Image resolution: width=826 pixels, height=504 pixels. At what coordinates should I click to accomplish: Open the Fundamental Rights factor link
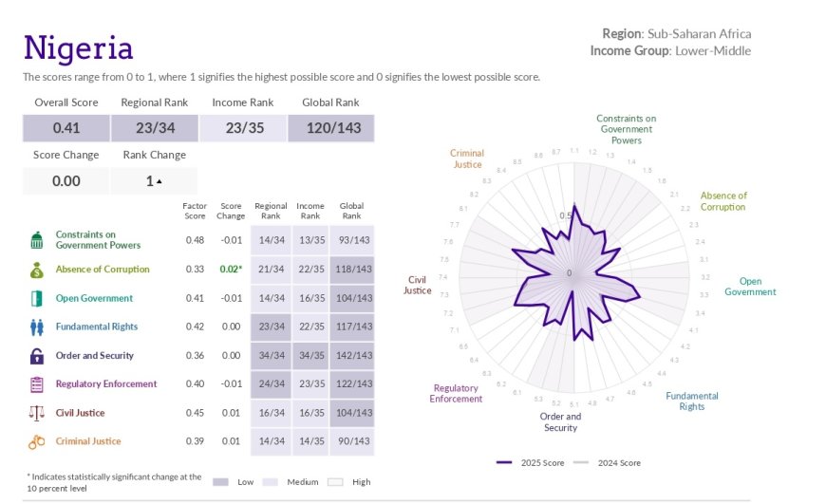click(96, 327)
